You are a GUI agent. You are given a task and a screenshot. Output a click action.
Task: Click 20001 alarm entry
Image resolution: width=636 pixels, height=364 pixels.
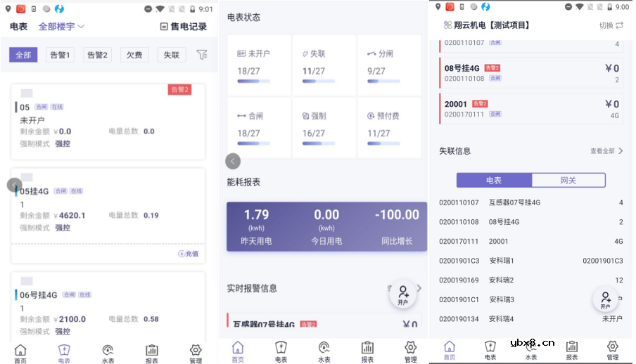coord(531,109)
